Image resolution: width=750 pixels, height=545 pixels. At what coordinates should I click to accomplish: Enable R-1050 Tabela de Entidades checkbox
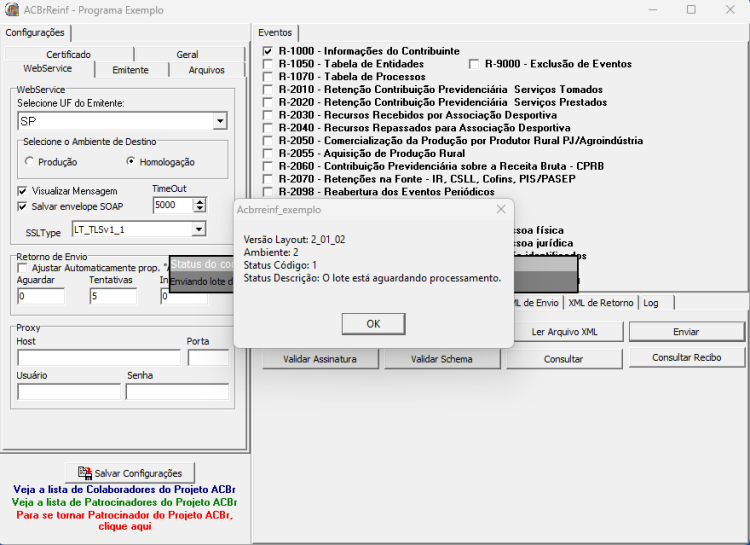point(268,64)
